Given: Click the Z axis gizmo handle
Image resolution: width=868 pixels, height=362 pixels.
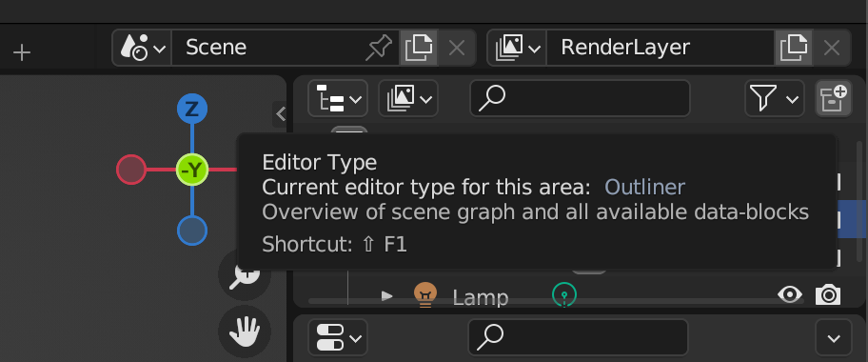Looking at the screenshot, I should [192, 110].
